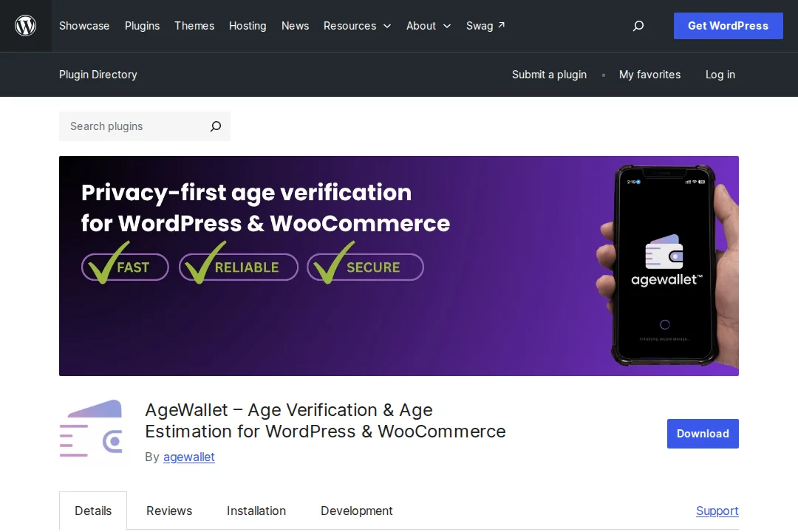Viewport: 798px width, 532px height.
Task: Go to the Plugins menu item
Action: pyautogui.click(x=142, y=25)
